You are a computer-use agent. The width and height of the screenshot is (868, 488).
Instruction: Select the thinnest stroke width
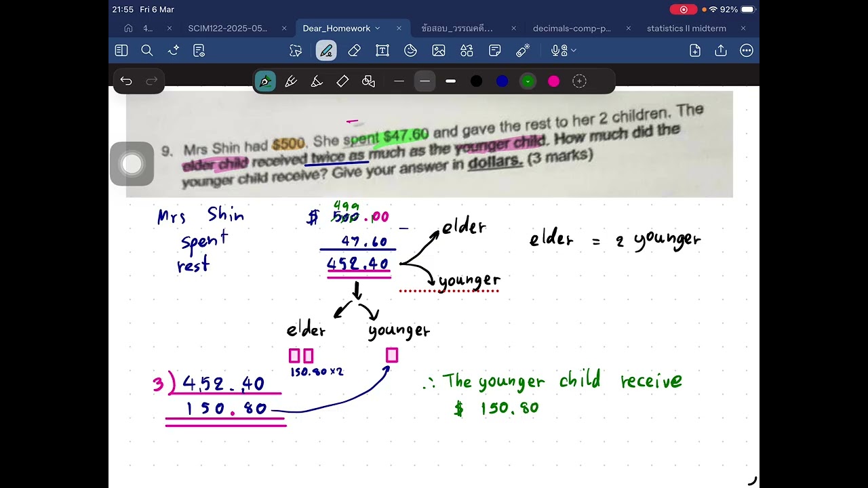pyautogui.click(x=399, y=81)
